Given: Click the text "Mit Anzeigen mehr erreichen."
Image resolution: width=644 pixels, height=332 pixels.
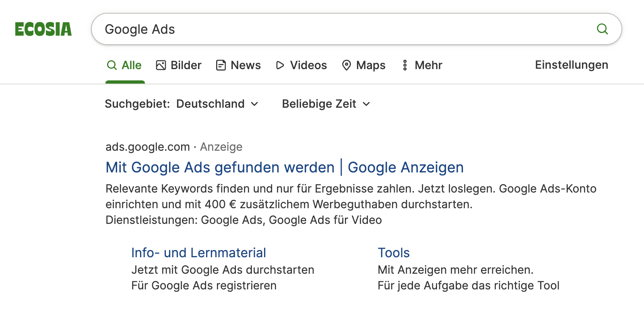Looking at the screenshot, I should coord(456,270).
